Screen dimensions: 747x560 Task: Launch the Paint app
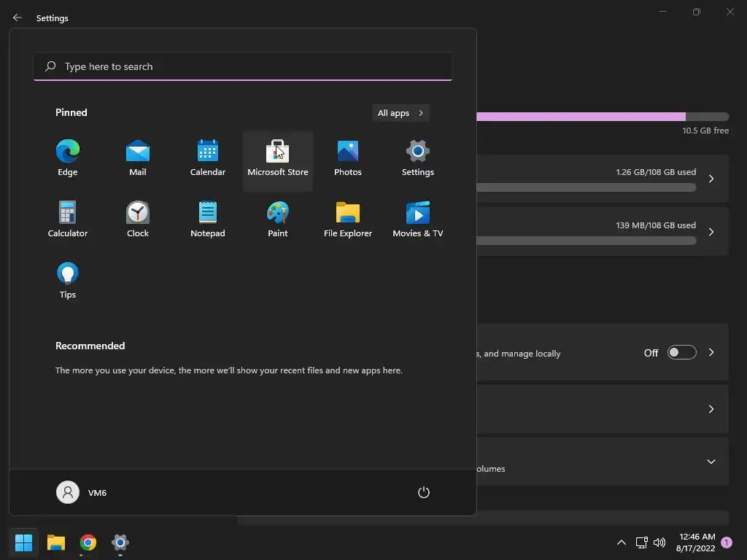[278, 220]
